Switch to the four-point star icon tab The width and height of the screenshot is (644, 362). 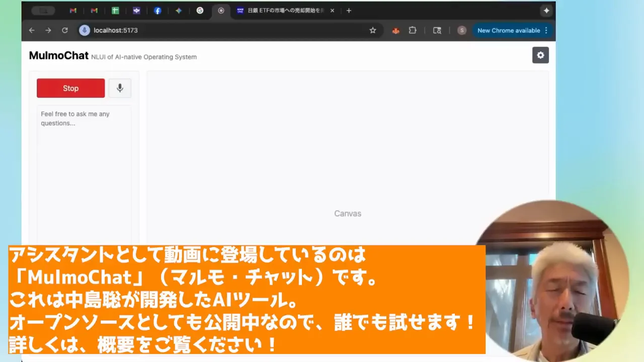(x=179, y=11)
